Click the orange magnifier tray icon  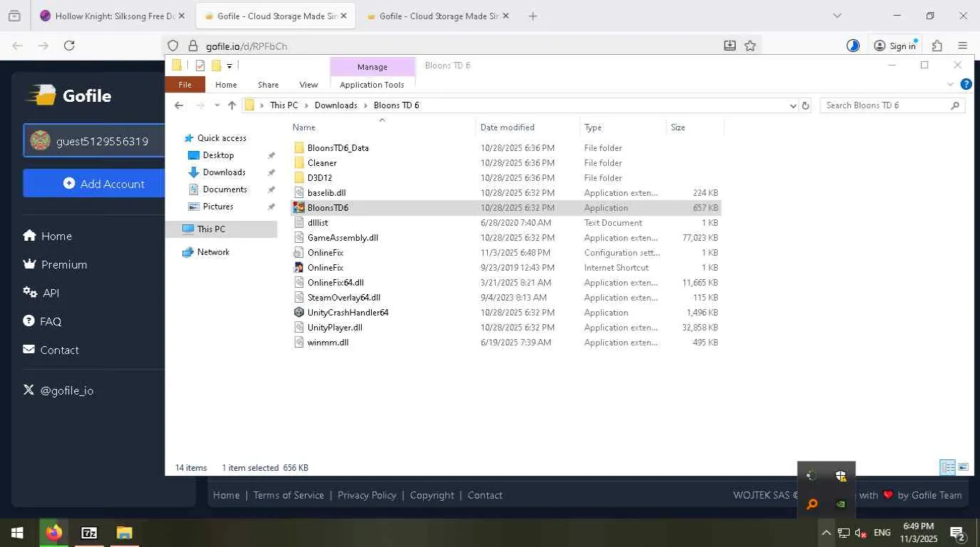tap(812, 504)
